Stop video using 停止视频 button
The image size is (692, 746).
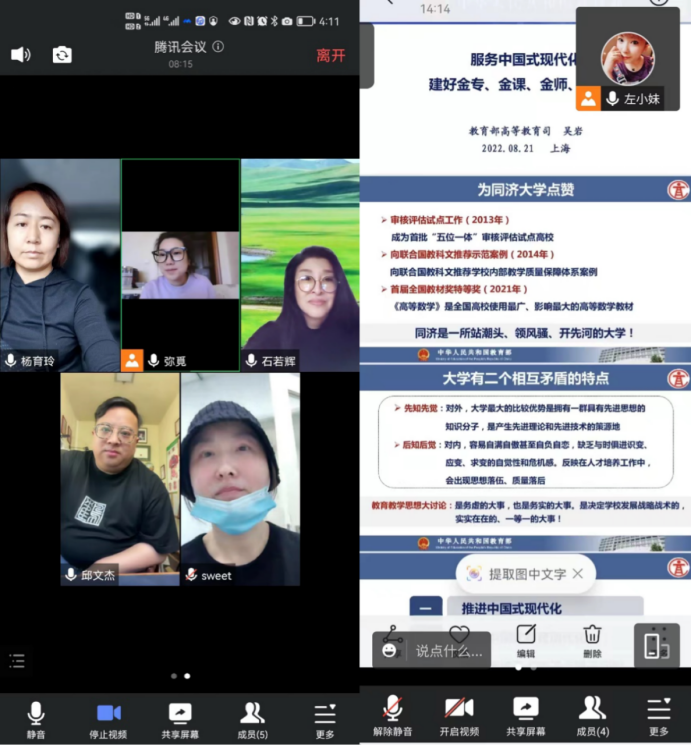(x=108, y=719)
